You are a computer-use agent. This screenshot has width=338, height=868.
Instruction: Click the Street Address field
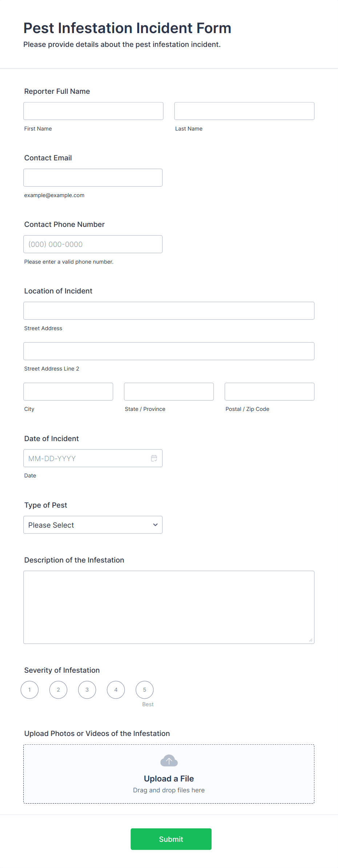[x=169, y=311]
